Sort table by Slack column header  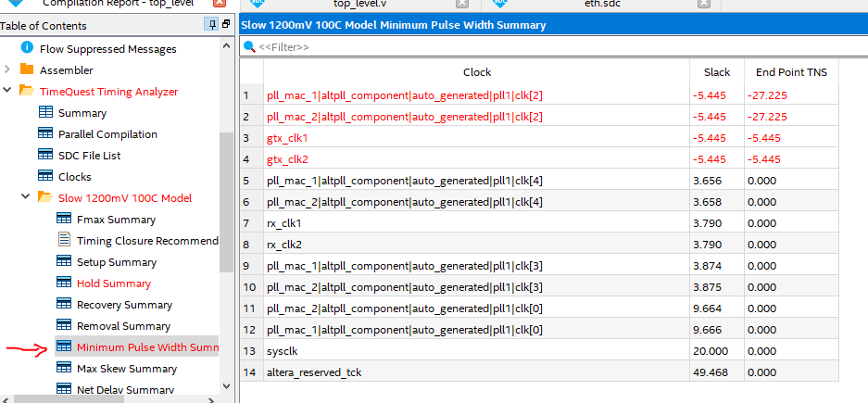click(x=716, y=72)
